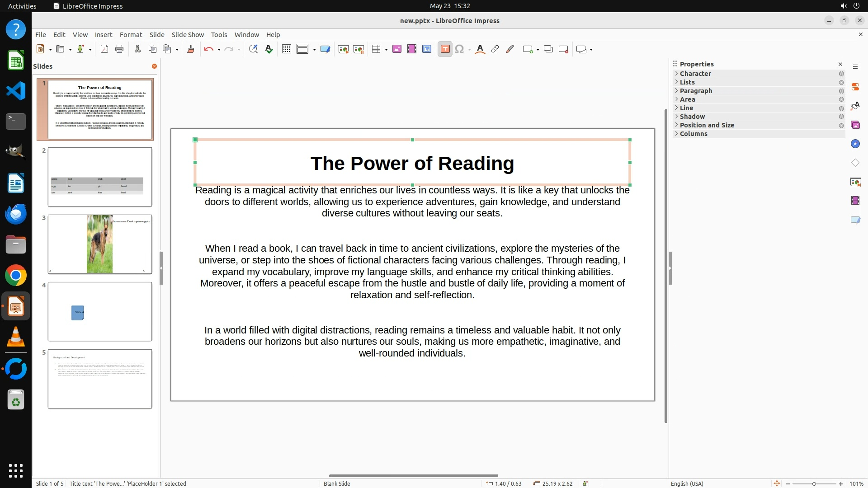This screenshot has width=868, height=488.
Task: Expand the Character properties section
Action: (x=695, y=74)
